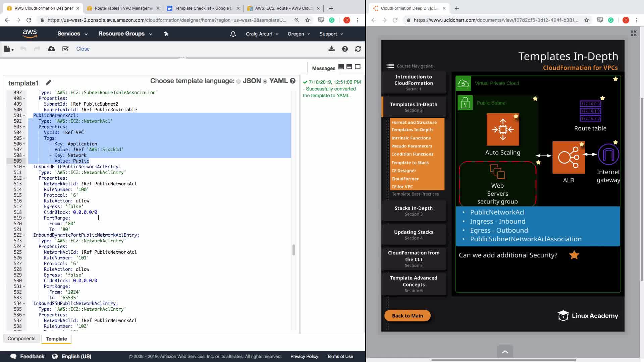
Task: Open the AWS notifications bell
Action: 233,34
